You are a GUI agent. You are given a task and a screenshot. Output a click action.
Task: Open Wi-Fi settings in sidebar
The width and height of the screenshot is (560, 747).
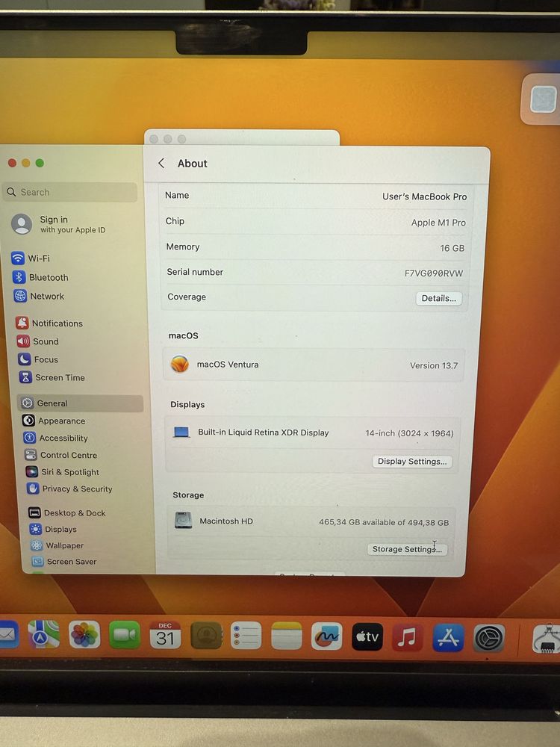31,258
